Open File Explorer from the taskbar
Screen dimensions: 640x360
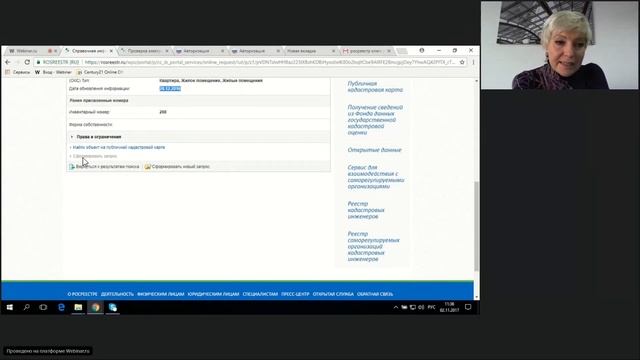78,307
